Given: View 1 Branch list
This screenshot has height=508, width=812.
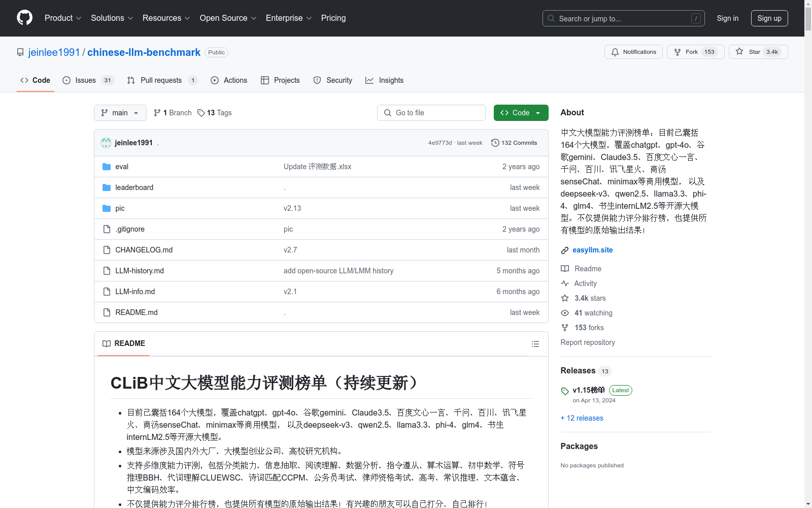Looking at the screenshot, I should 173,113.
